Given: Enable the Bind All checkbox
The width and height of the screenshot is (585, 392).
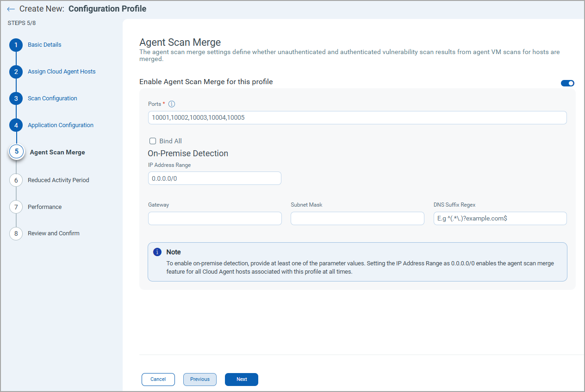Looking at the screenshot, I should [x=153, y=141].
